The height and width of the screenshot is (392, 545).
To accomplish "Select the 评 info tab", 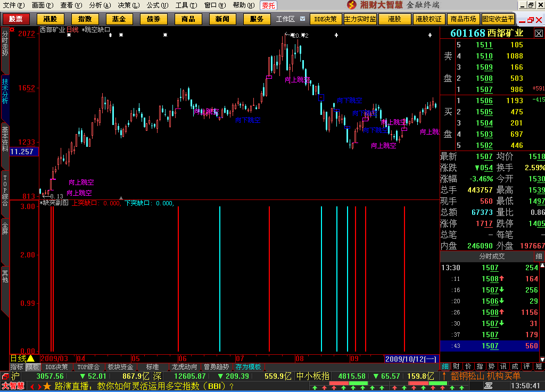I will pyautogui.click(x=526, y=366).
